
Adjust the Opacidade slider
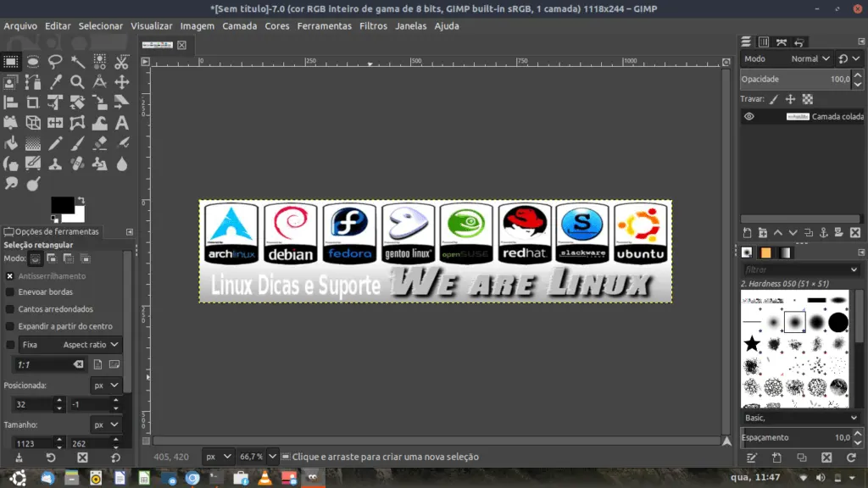(x=796, y=79)
